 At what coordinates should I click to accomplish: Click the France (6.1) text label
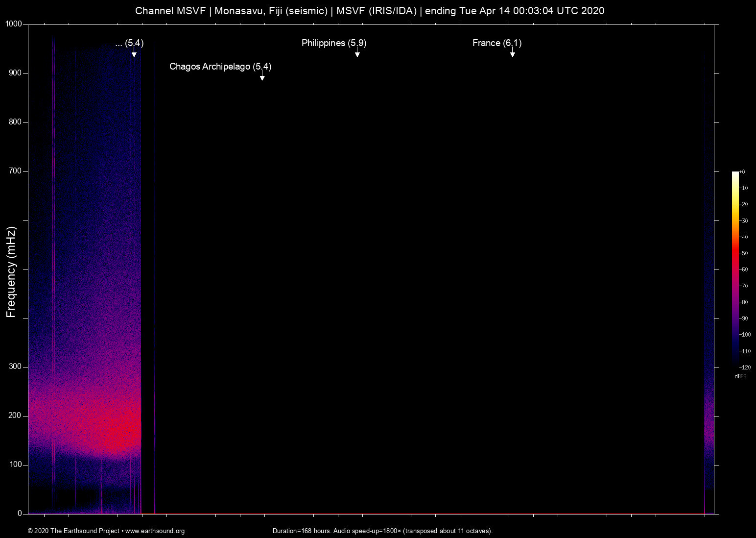(x=496, y=43)
